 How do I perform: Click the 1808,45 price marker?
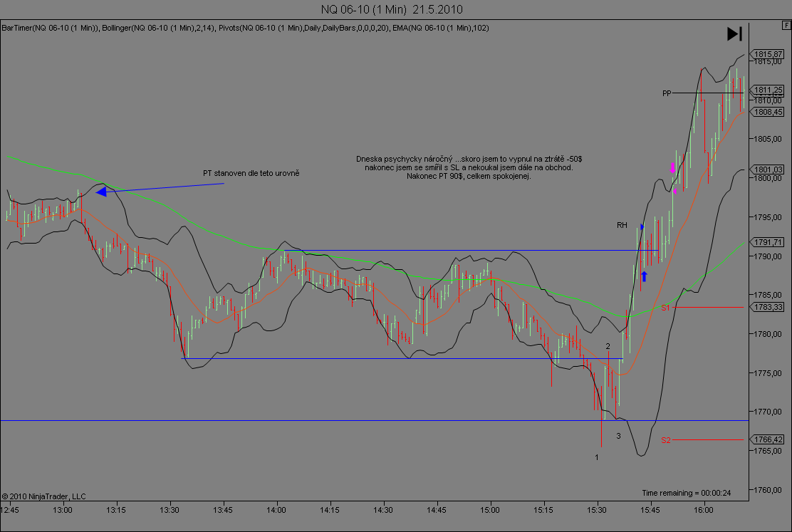point(768,112)
